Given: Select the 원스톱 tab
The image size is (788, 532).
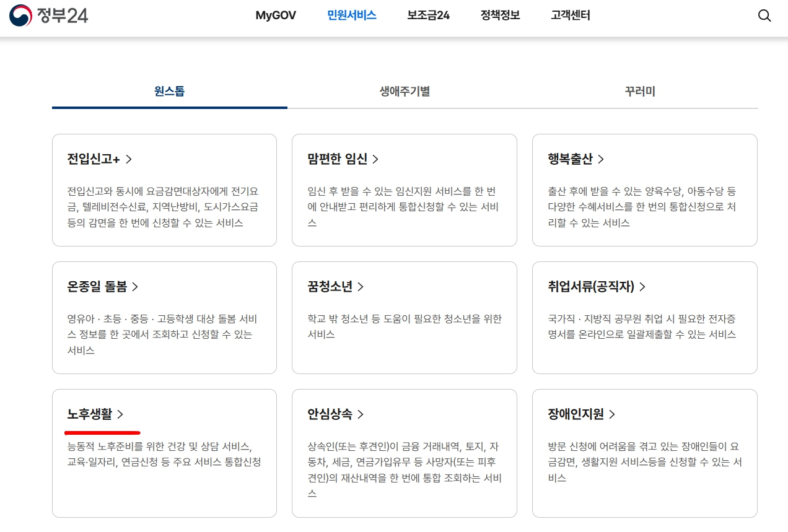Looking at the screenshot, I should point(169,90).
